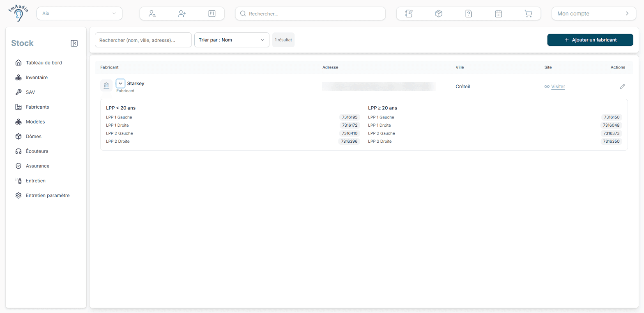Select Fabricants in the sidebar

click(37, 107)
